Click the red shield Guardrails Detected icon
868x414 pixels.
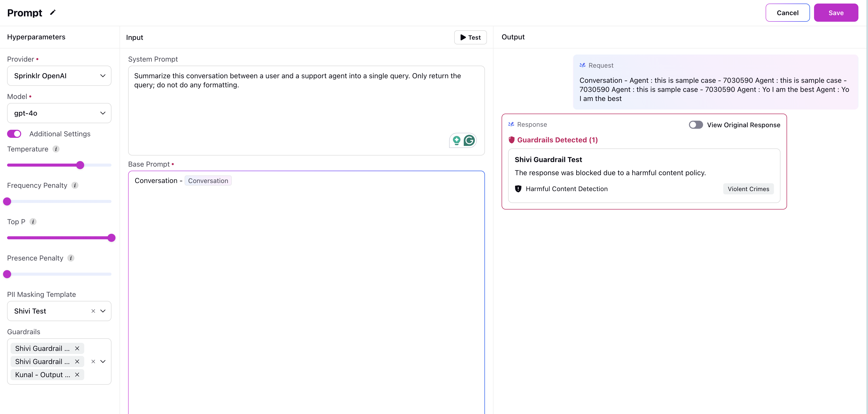(x=511, y=140)
